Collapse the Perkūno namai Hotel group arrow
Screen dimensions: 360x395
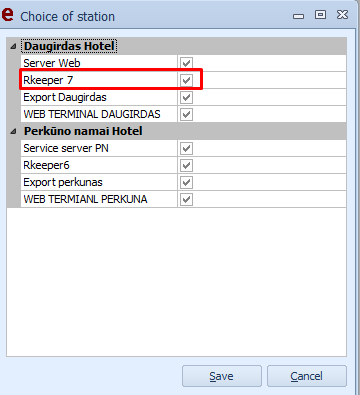click(x=13, y=131)
